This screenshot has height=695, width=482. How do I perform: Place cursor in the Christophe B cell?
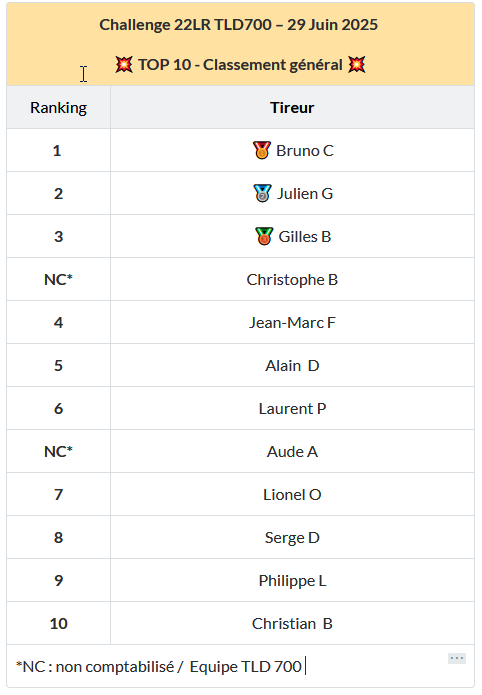(x=292, y=279)
